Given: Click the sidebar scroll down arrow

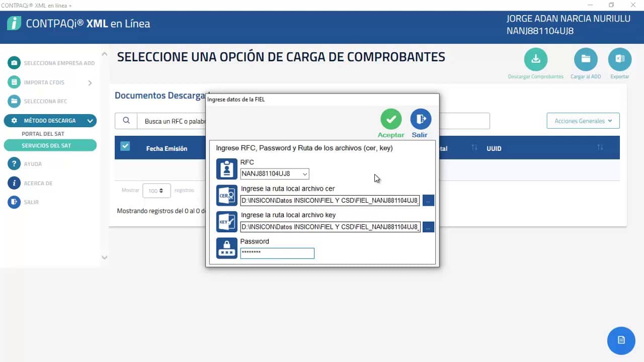Looking at the screenshot, I should [105, 257].
